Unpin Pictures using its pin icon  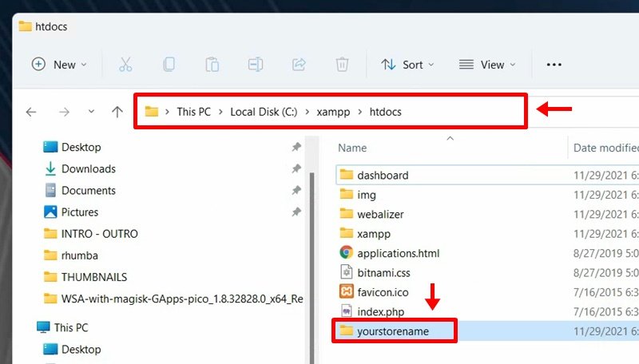pyautogui.click(x=296, y=212)
